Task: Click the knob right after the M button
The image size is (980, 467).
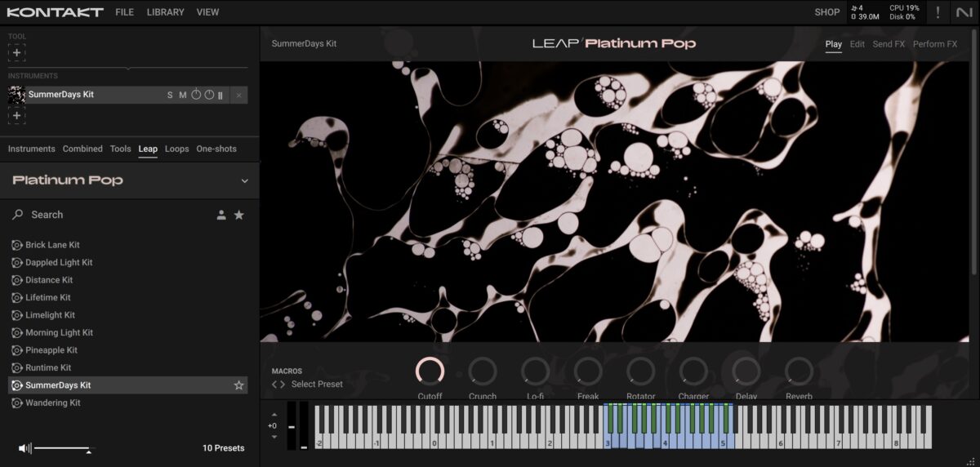Action: pos(196,96)
